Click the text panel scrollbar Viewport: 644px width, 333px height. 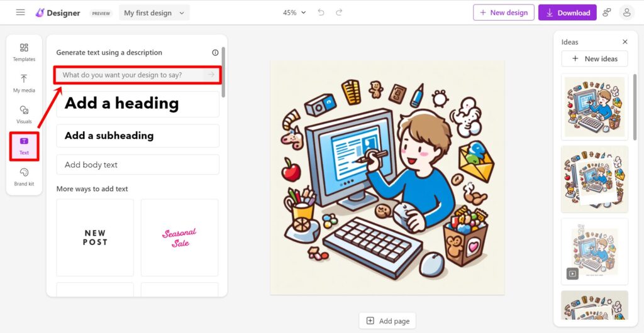[x=223, y=72]
